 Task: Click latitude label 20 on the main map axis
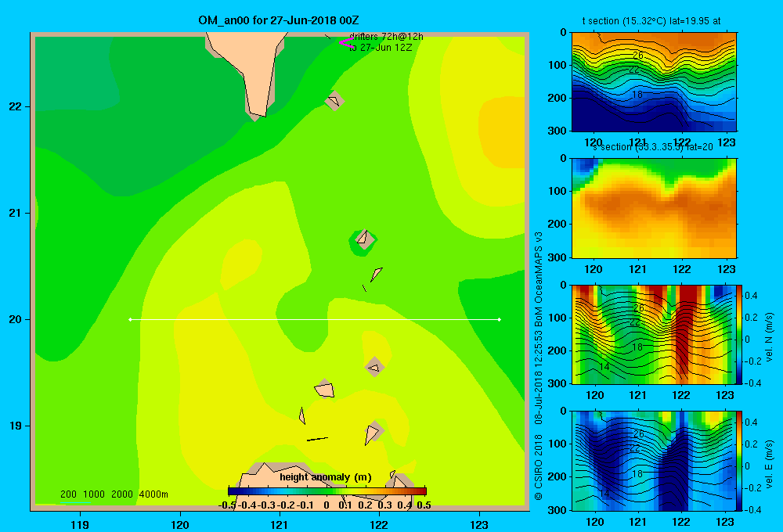pyautogui.click(x=16, y=319)
